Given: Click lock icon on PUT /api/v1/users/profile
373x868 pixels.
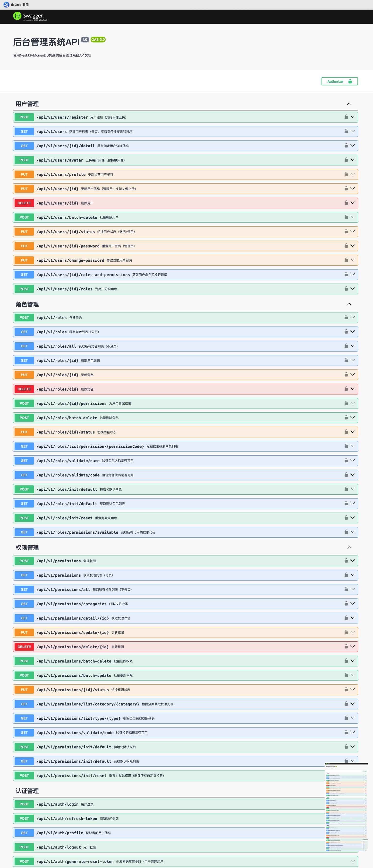Looking at the screenshot, I should tap(346, 174).
